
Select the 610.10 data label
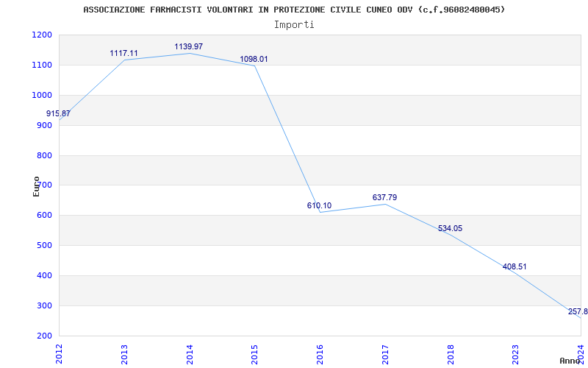click(319, 205)
